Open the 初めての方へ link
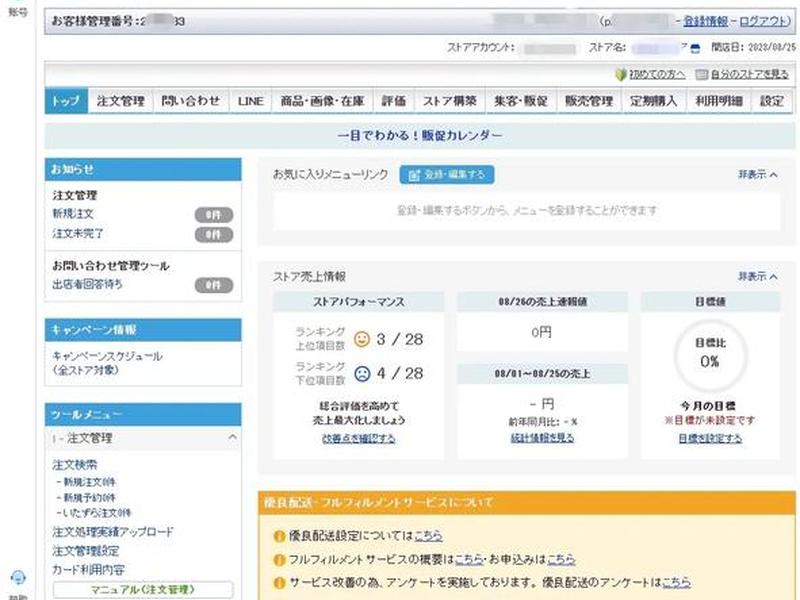Image resolution: width=800 pixels, height=600 pixels. [657, 74]
